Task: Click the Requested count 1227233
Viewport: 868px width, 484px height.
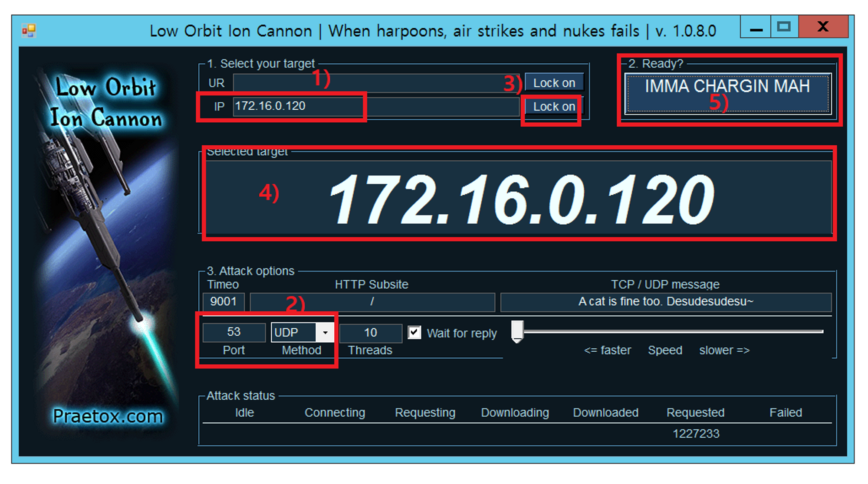Action: coord(696,434)
